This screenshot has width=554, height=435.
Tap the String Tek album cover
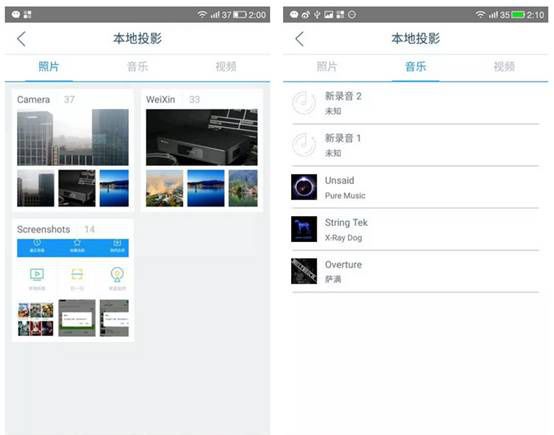304,229
